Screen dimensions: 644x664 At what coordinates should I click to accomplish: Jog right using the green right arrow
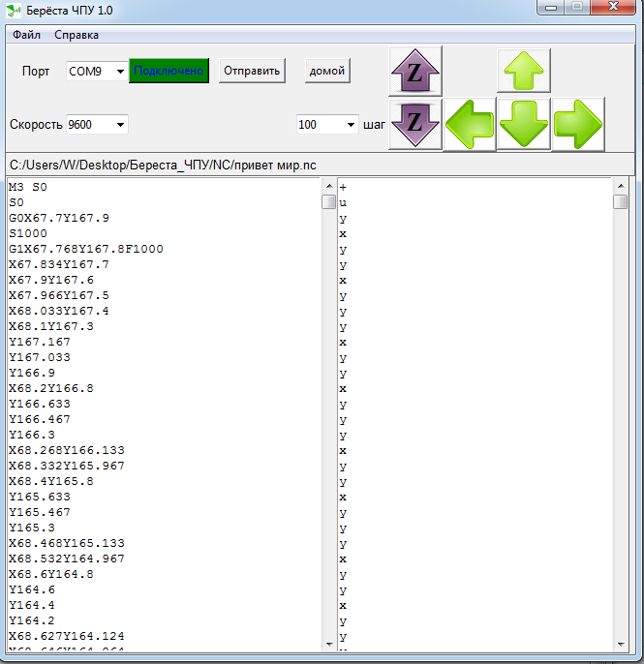coord(578,124)
